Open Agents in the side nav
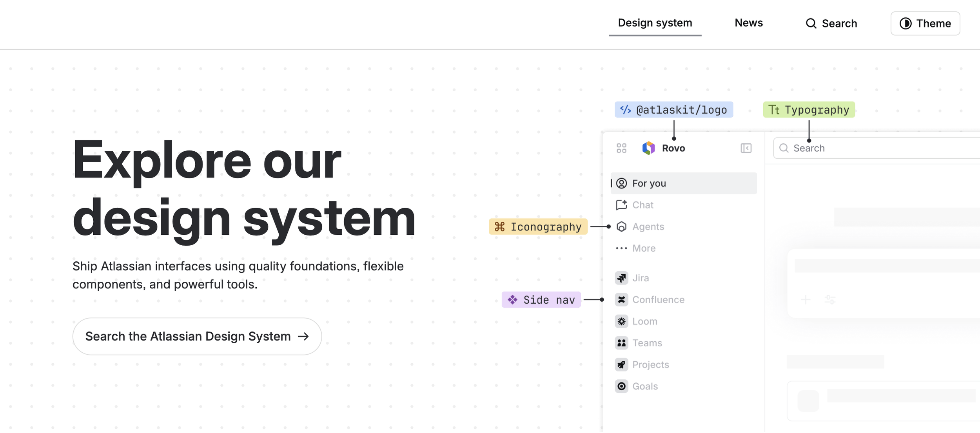Viewport: 980px width, 433px height. point(684,226)
